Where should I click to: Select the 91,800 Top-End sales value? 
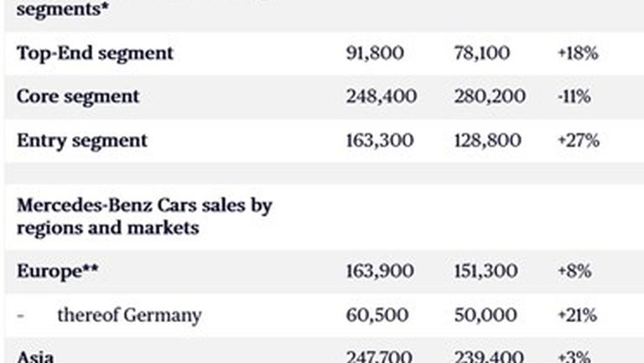click(375, 53)
